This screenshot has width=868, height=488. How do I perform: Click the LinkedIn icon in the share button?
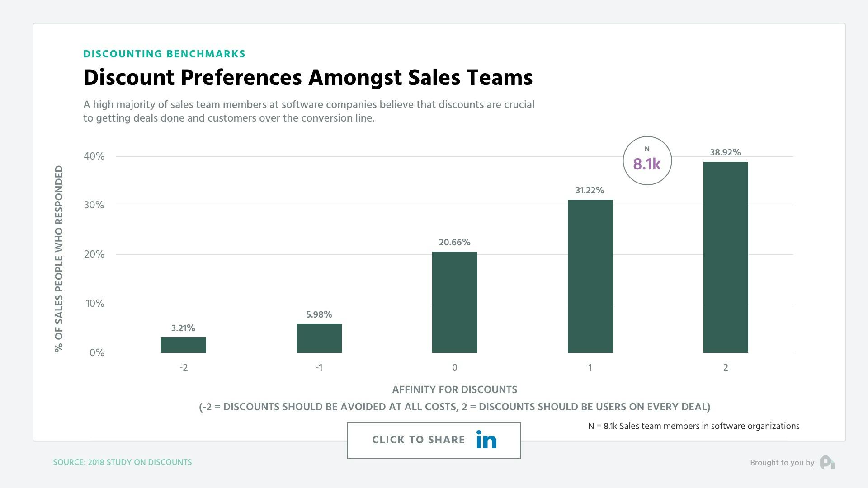(x=486, y=440)
